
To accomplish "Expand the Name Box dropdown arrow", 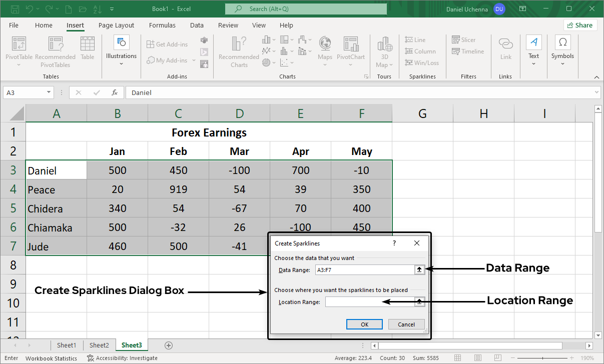I will tap(49, 92).
